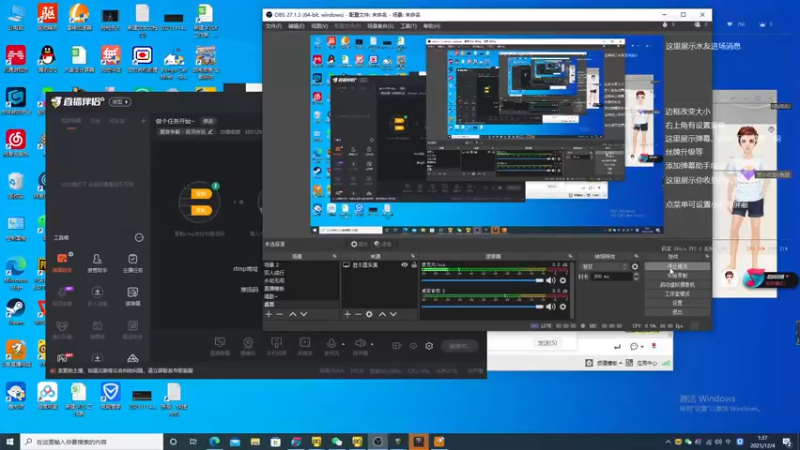Open 场景集合 menu in OBS

(380, 26)
